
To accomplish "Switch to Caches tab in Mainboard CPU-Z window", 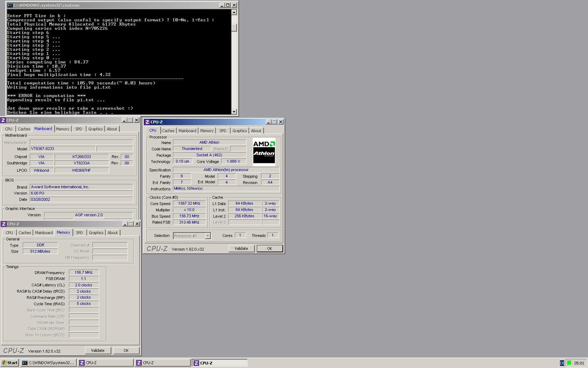I will (x=24, y=129).
